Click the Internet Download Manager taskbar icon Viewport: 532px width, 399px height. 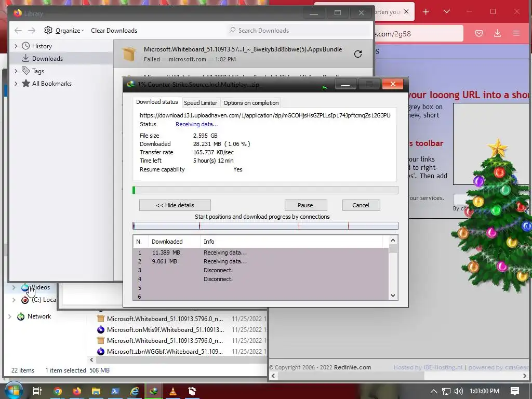tap(154, 391)
